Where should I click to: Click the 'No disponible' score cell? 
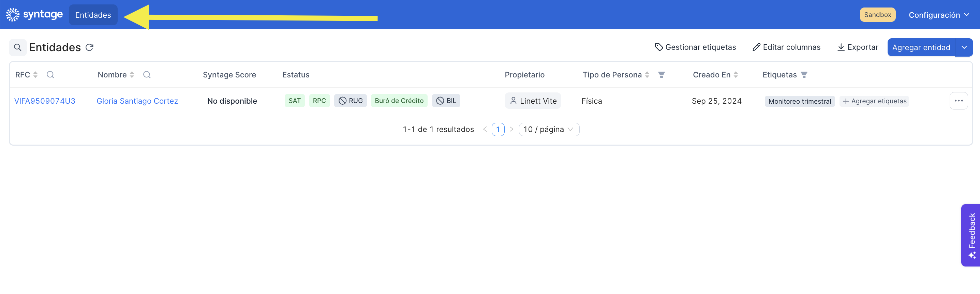coord(232,101)
